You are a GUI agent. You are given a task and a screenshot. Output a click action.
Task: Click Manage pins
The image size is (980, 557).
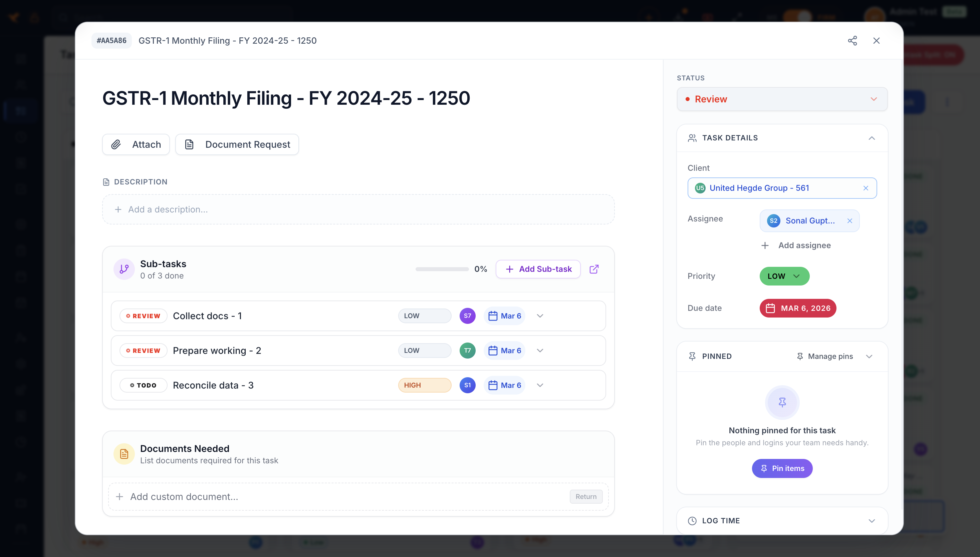825,356
